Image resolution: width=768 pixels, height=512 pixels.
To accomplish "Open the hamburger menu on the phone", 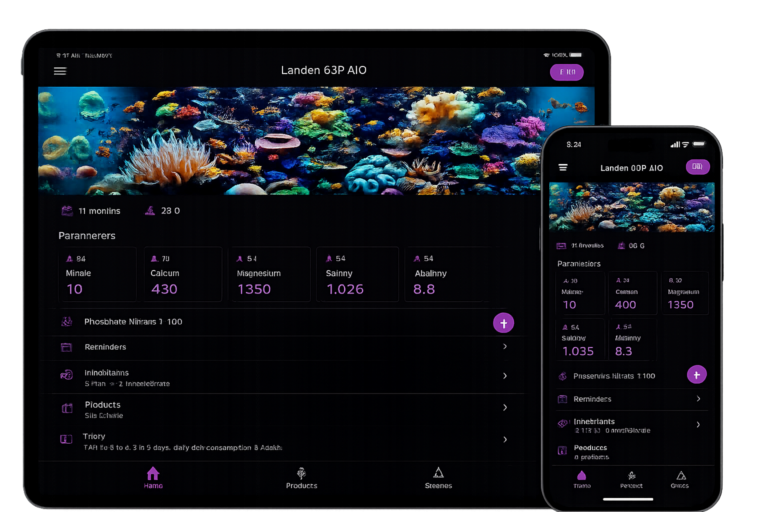I will [563, 168].
